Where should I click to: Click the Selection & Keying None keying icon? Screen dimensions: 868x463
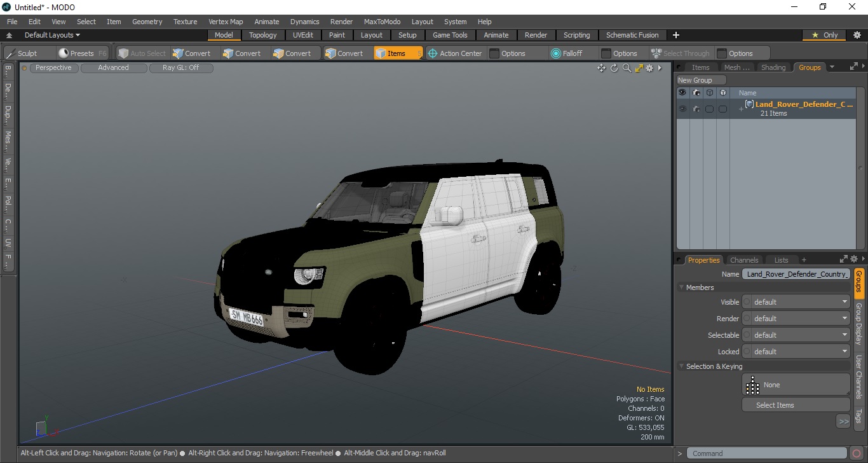click(753, 385)
